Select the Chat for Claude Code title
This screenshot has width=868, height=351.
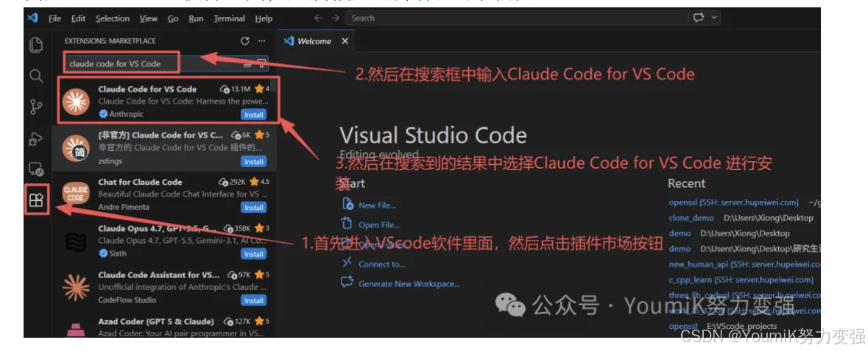[x=140, y=182]
